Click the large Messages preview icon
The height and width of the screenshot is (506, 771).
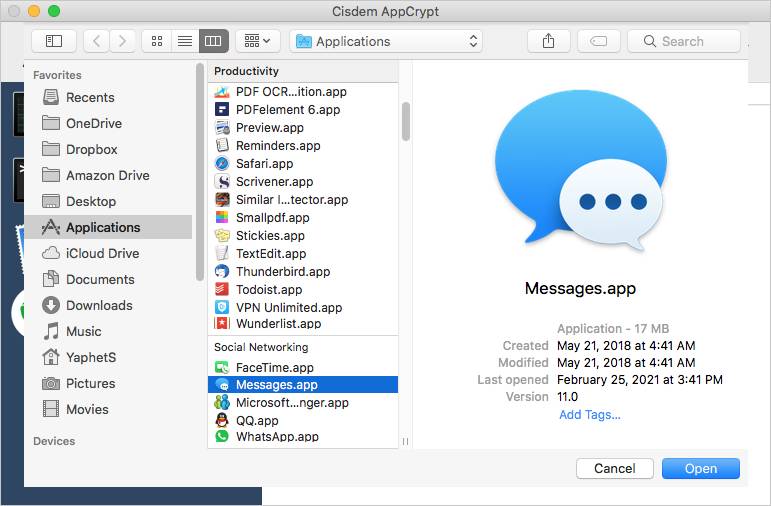tap(580, 170)
